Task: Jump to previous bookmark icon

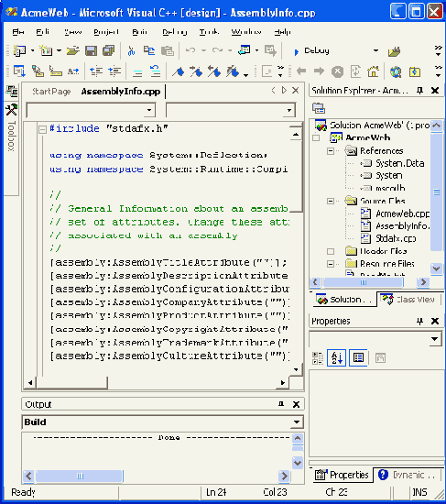Action: (x=214, y=71)
